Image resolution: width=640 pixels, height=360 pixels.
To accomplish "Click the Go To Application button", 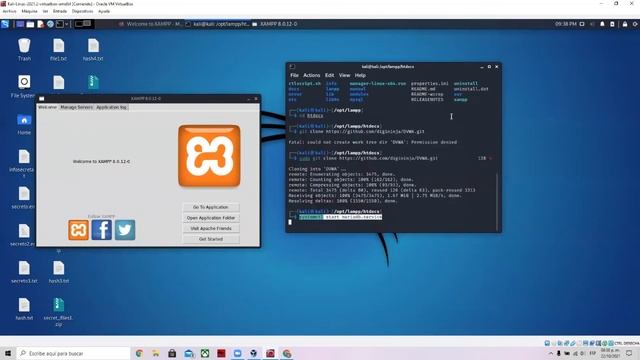I will tap(211, 207).
